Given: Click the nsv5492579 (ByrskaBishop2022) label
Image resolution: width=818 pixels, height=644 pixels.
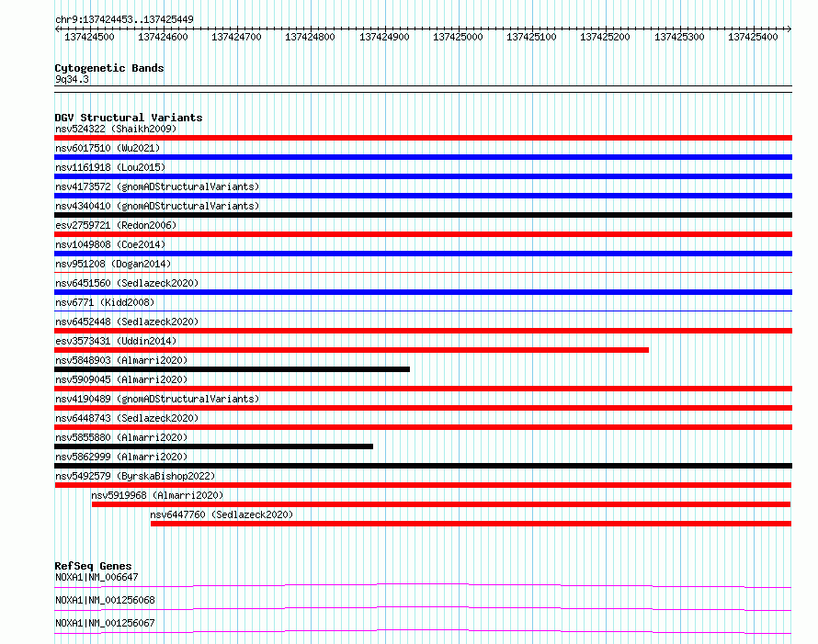Looking at the screenshot, I should click(135, 476).
